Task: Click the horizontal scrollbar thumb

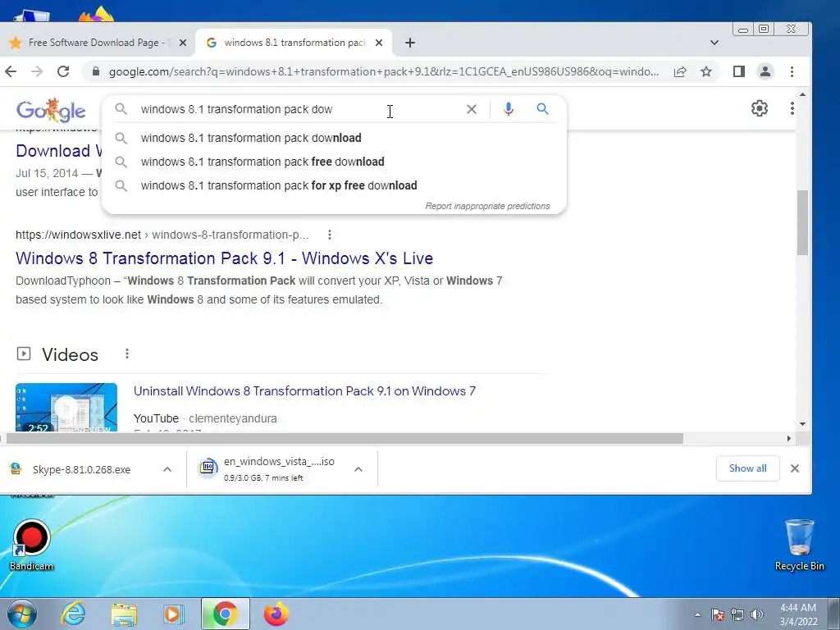Action: [344, 439]
